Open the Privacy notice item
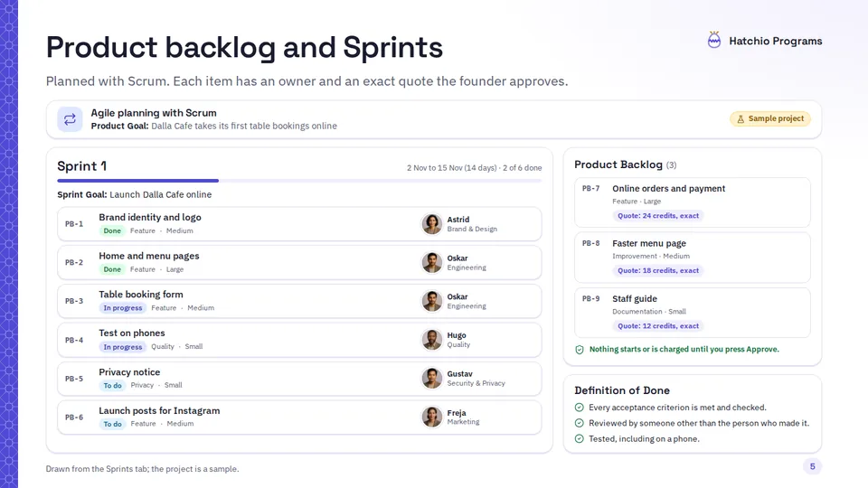 coord(299,379)
